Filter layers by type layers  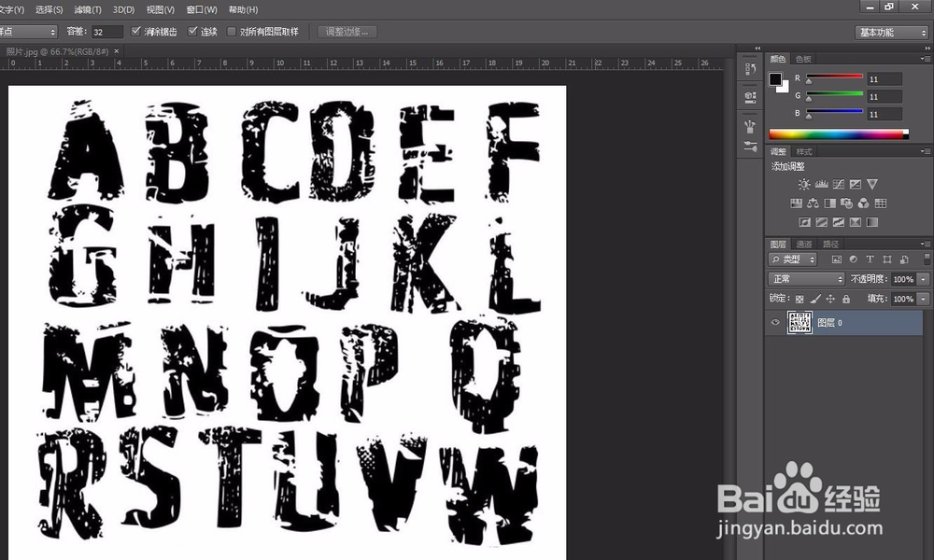[x=870, y=259]
